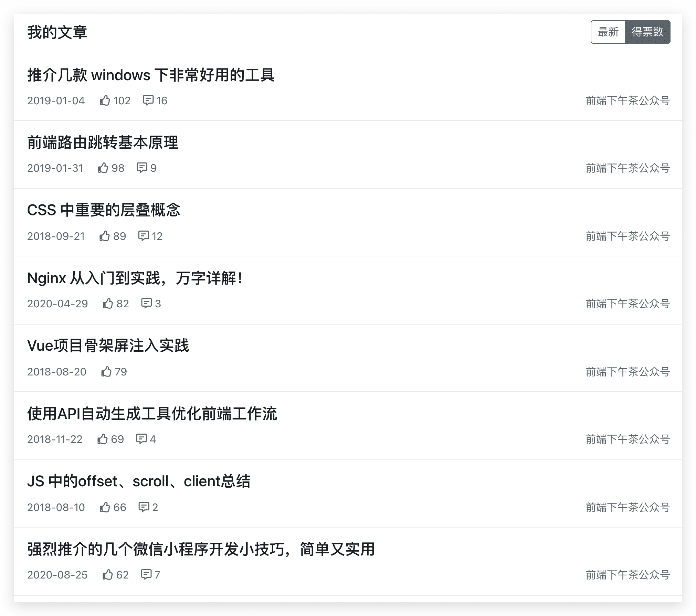
Task: Click the comment icon next to 4
Action: coord(141,439)
